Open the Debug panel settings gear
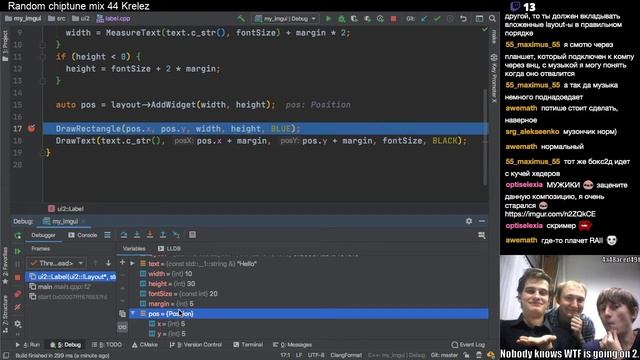Screen dimensions: 640x360 point(469,221)
